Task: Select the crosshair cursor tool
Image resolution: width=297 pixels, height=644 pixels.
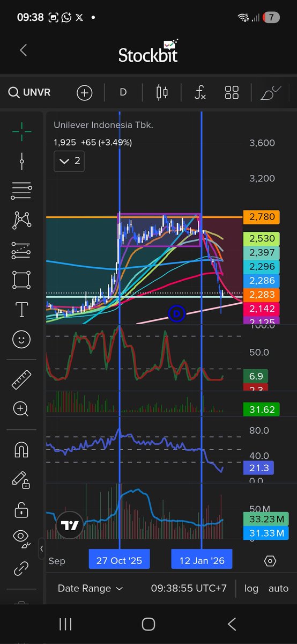Action: (x=21, y=131)
